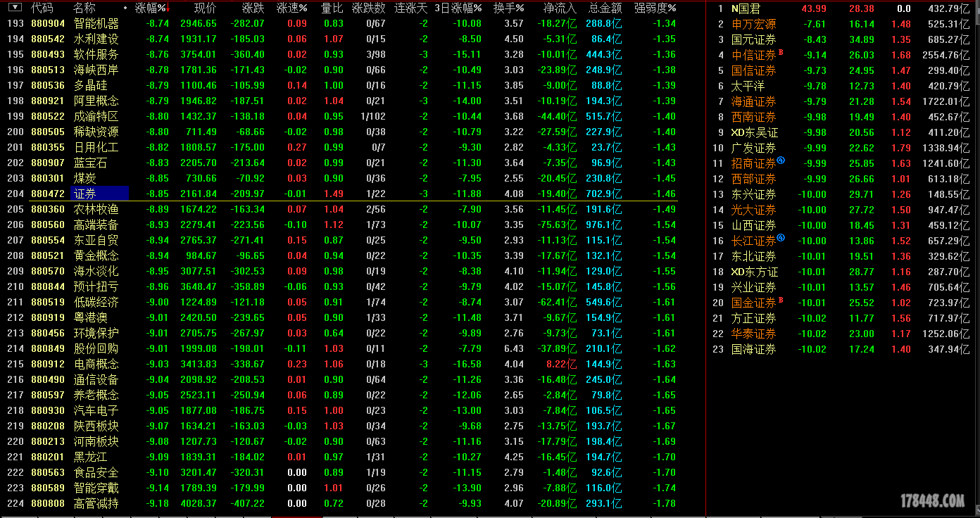
Task: Click the 总金额 column header
Action: pyautogui.click(x=605, y=8)
